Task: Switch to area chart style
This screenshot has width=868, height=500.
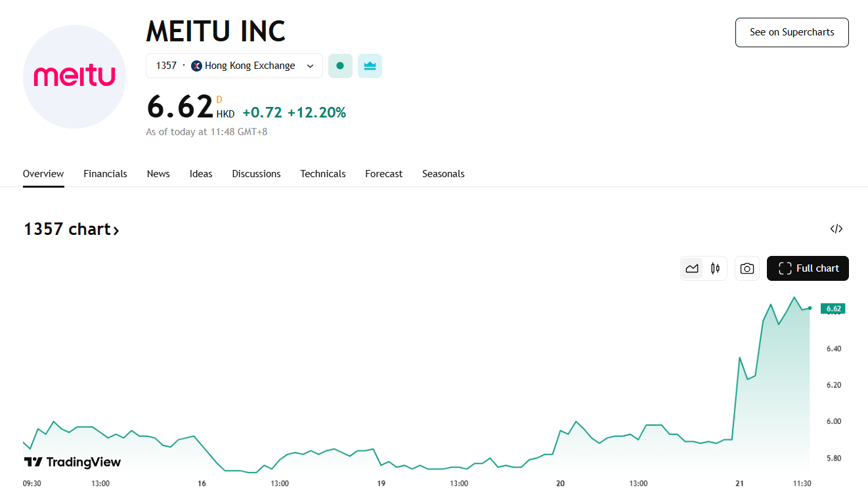Action: [x=692, y=268]
